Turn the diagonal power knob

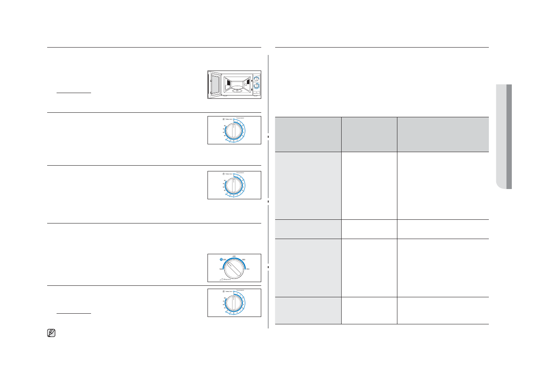pyautogui.click(x=234, y=269)
